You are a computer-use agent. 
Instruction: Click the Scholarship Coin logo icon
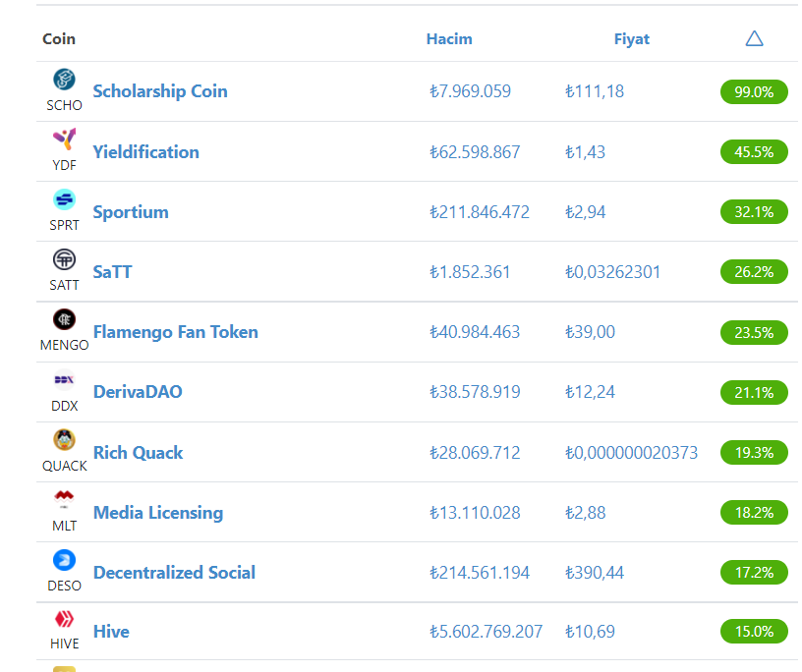64,80
